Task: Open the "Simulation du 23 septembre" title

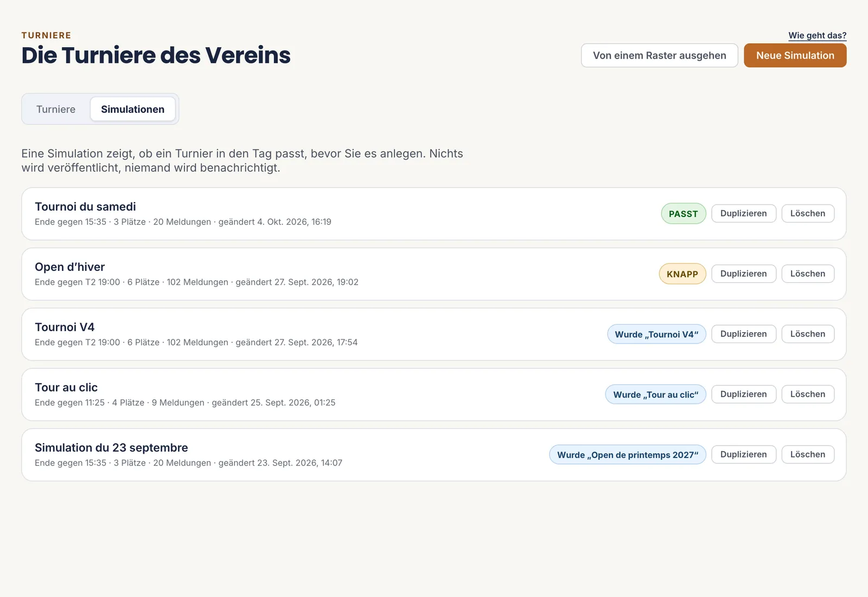Action: pos(111,448)
